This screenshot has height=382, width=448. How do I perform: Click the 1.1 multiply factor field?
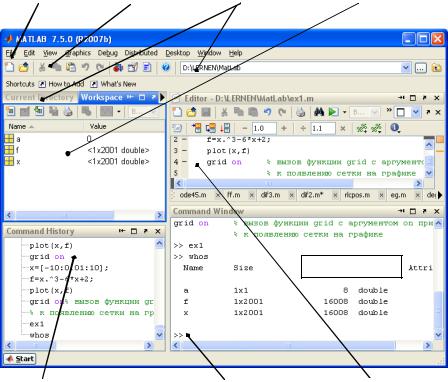tap(323, 128)
